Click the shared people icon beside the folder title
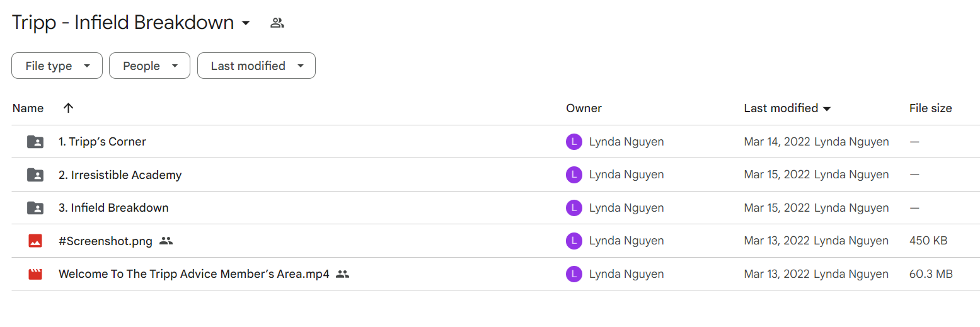The height and width of the screenshot is (327, 980). [x=277, y=23]
